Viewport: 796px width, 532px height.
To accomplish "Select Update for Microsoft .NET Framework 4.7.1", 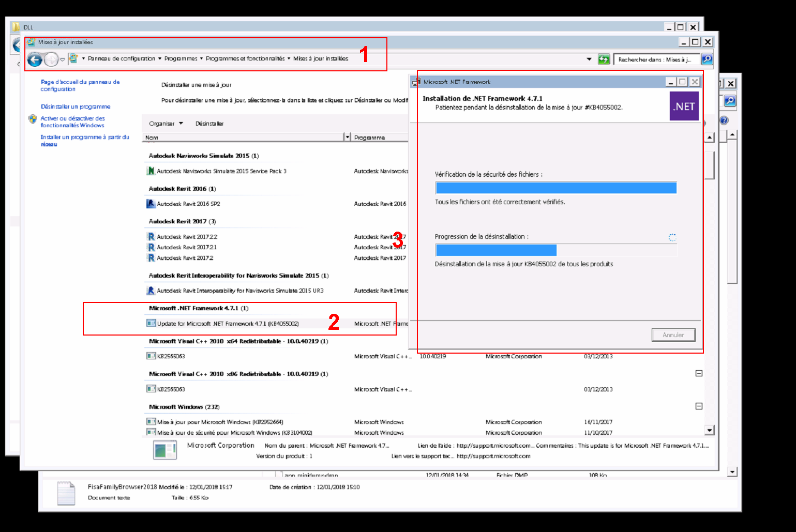I will tap(228, 324).
